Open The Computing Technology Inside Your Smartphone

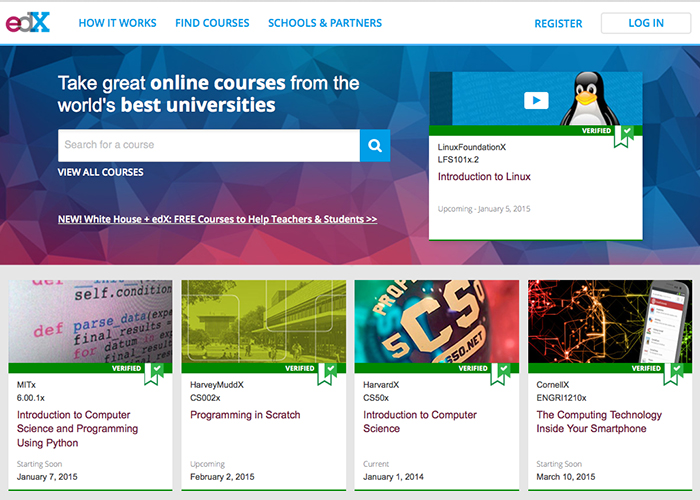coord(599,421)
